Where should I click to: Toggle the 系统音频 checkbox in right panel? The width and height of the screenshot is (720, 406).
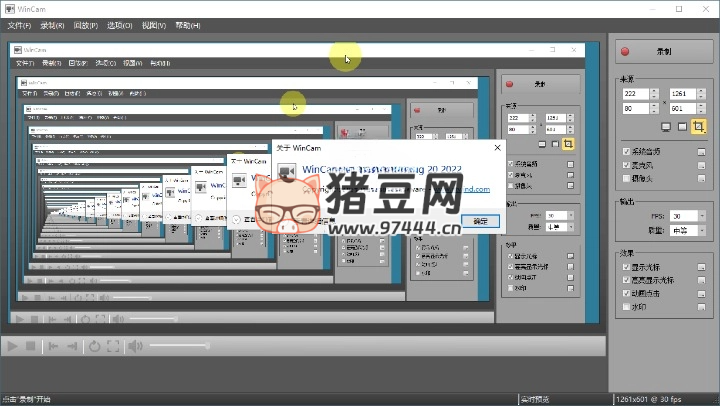coord(626,151)
